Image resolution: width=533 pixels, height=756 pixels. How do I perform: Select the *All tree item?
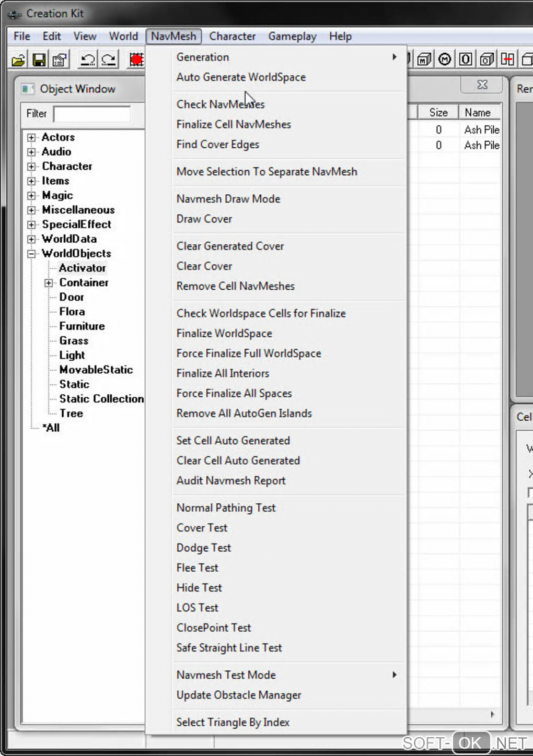pyautogui.click(x=51, y=428)
